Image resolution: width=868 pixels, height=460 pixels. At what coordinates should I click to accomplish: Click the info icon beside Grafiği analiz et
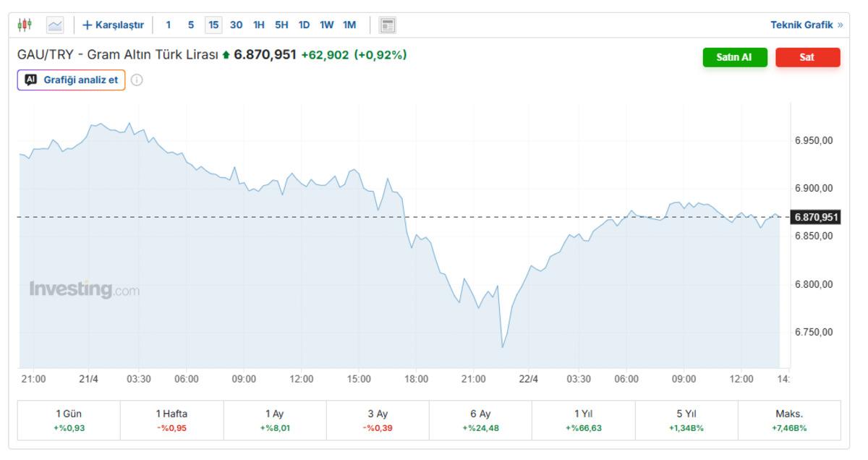[137, 80]
